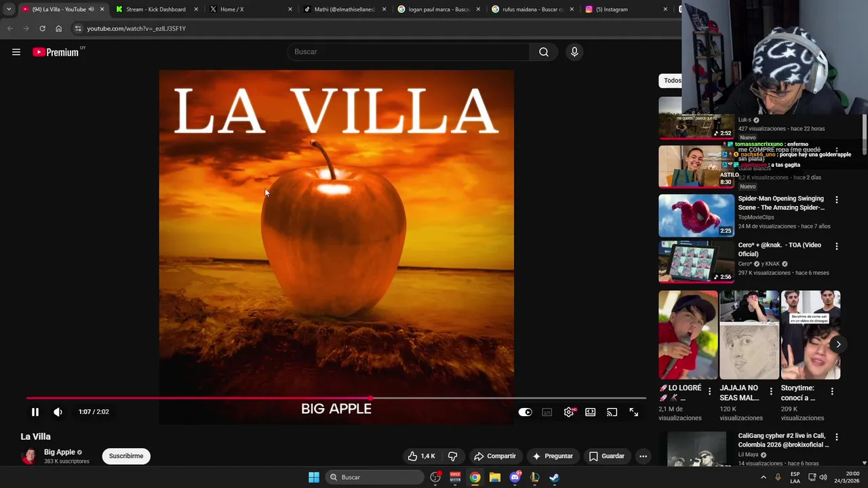The width and height of the screenshot is (868, 488).
Task: Click the Buscar search field
Action: click(409, 52)
